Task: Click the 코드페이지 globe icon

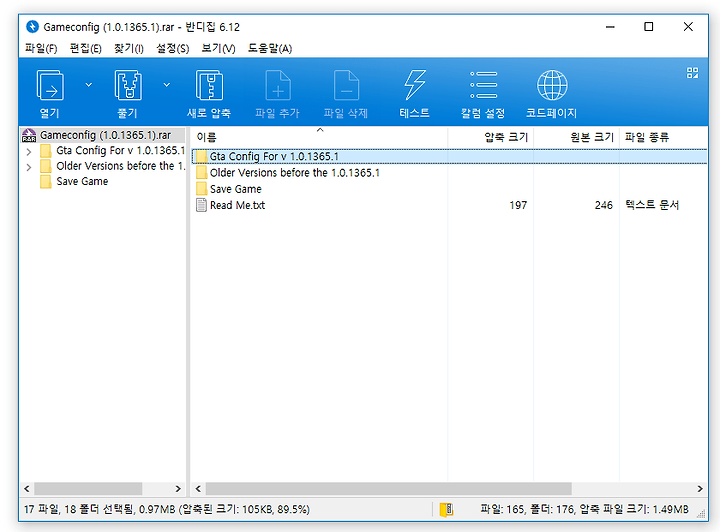Action: pos(552,85)
